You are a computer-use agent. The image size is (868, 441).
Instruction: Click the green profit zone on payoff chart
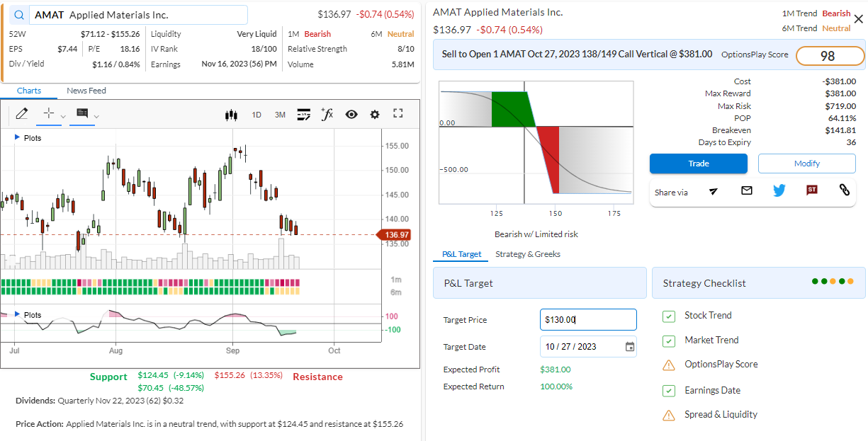point(512,108)
